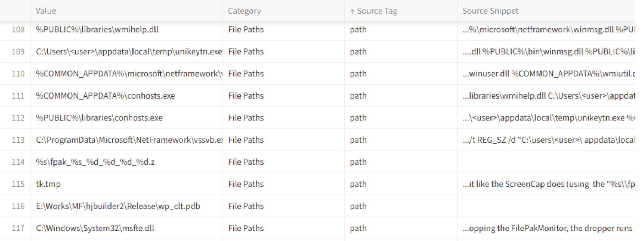Click the fpak format string value
The image size is (644, 241).
(x=95, y=162)
